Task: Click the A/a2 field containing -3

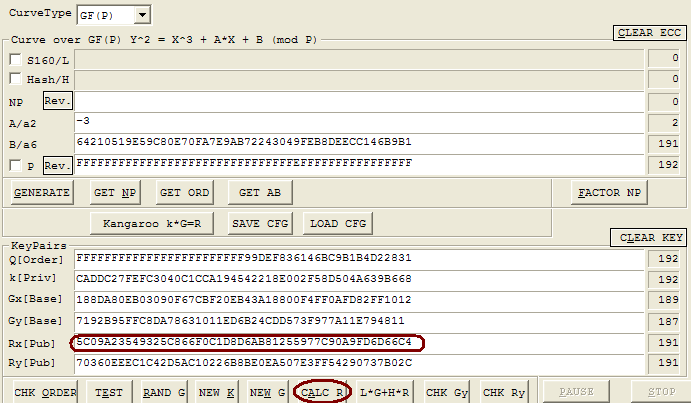Action: click(x=359, y=123)
